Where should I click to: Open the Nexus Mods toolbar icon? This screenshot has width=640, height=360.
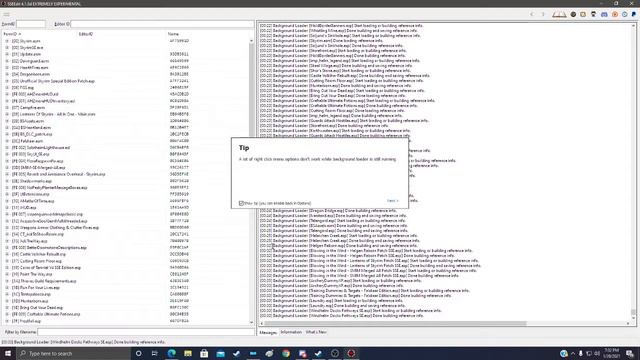tap(573, 14)
